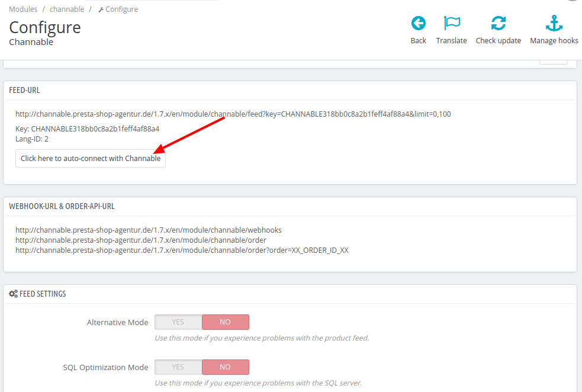Click the Webhook-URL & Order-API-URL panel heading

coord(62,206)
